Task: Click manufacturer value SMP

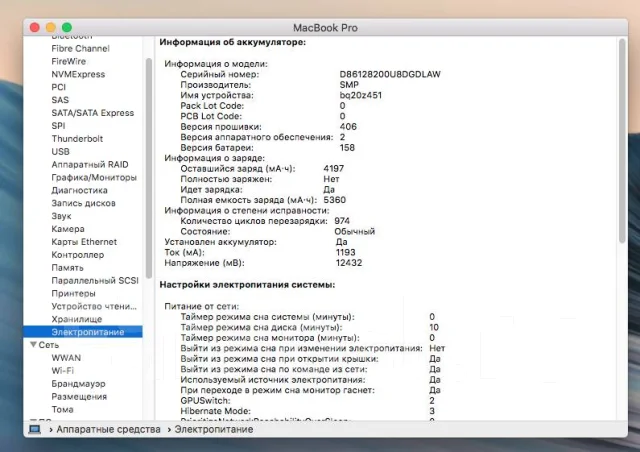Action: pos(349,85)
